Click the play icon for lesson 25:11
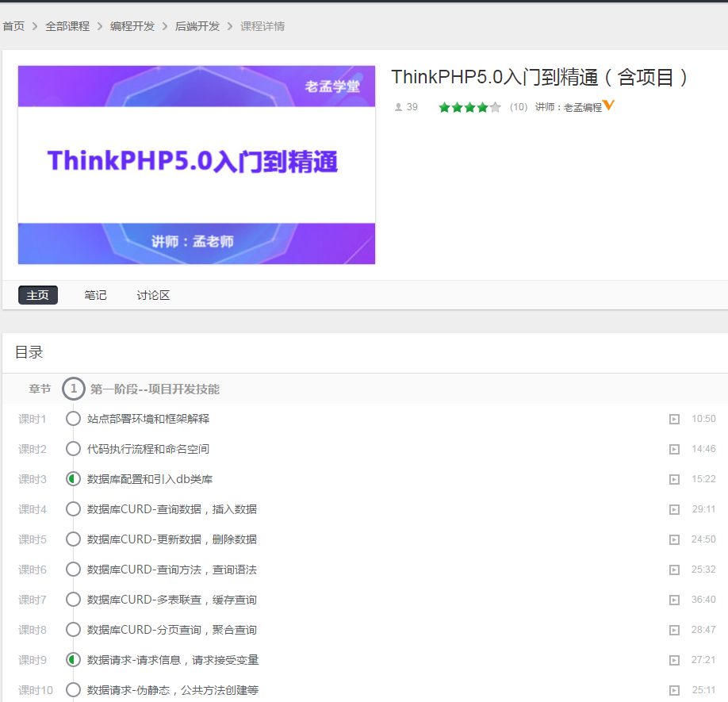This screenshot has height=702, width=728. 674,690
